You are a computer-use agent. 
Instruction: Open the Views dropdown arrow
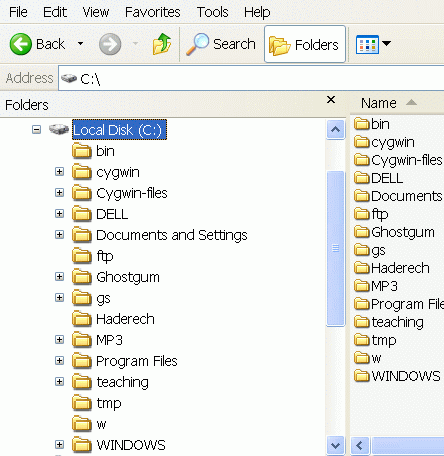point(386,43)
